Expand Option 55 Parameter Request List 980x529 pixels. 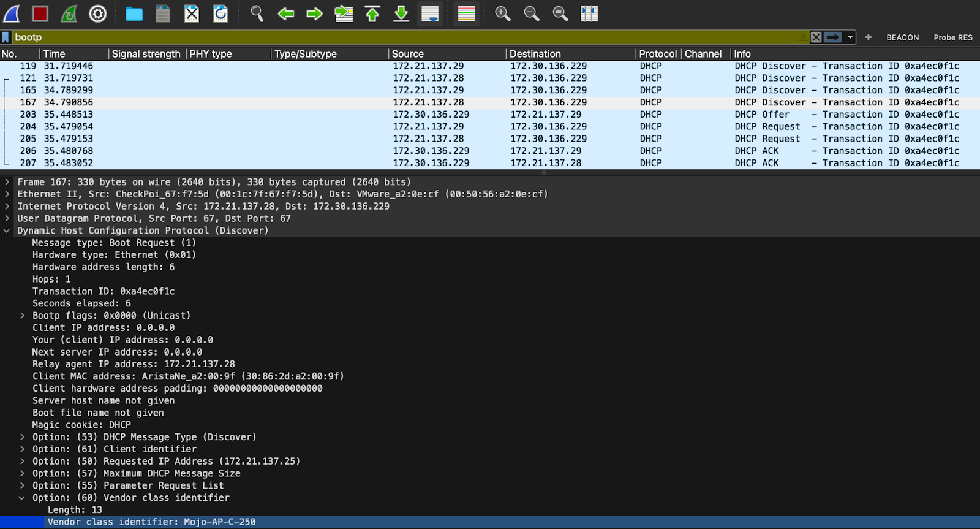(22, 485)
